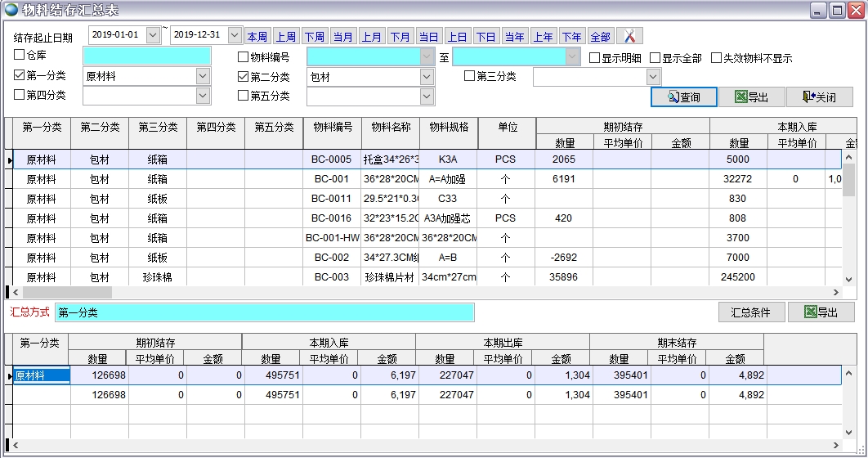
Task: Click the 物料编号 column header
Action: click(332, 128)
